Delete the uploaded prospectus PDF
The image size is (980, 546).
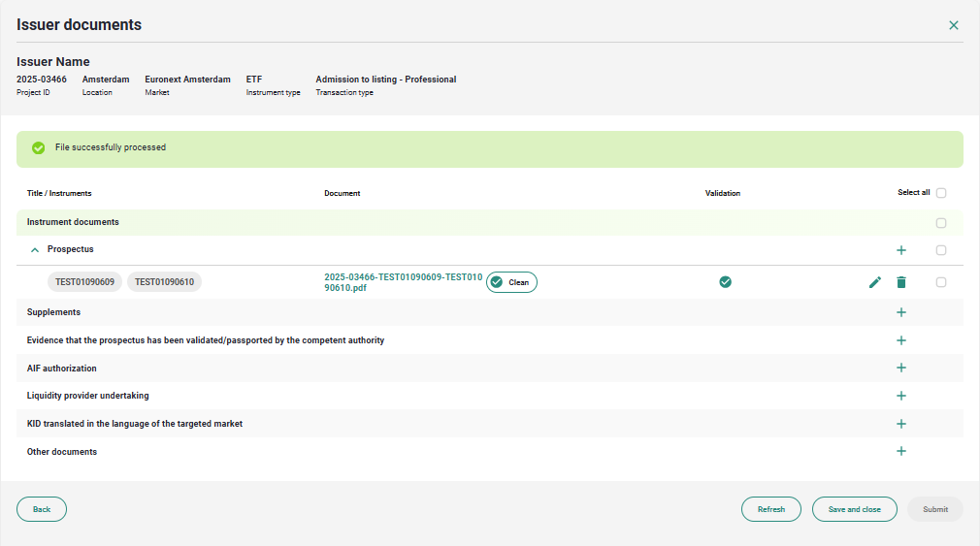pyautogui.click(x=901, y=282)
